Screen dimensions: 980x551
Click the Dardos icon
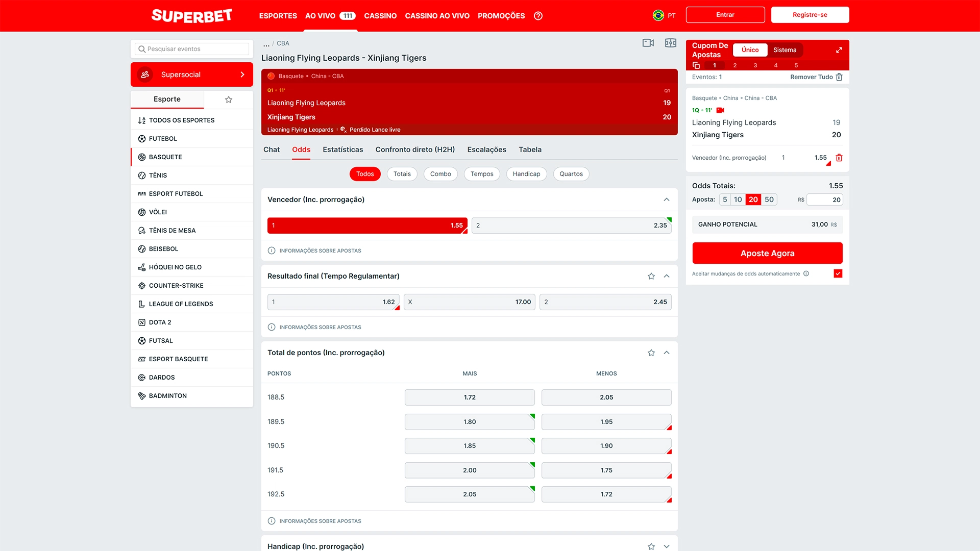pyautogui.click(x=142, y=378)
